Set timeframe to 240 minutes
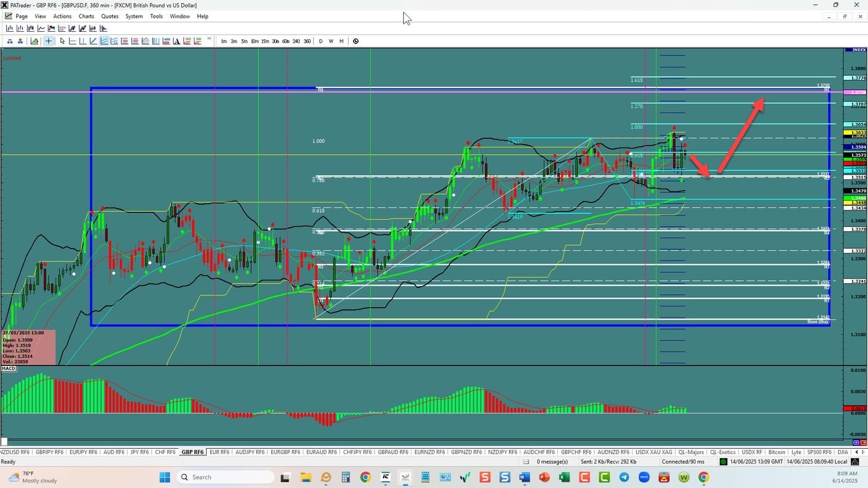Screen dimensions: 868x488 296,41
